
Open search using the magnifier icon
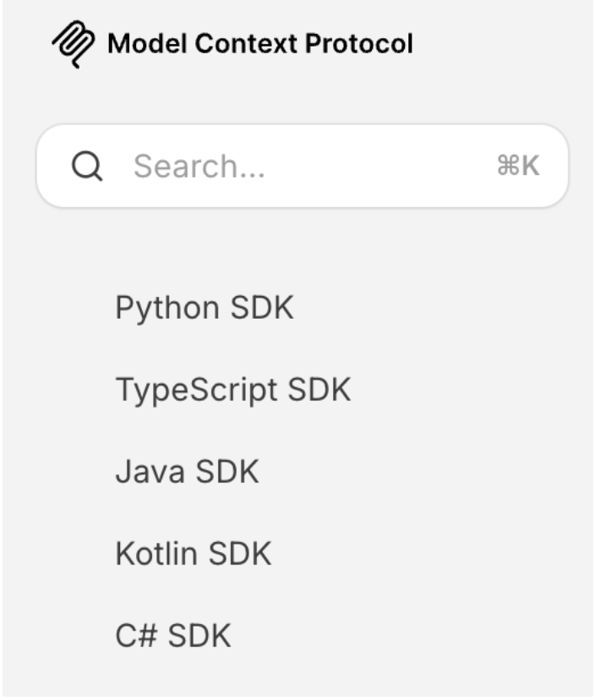coord(86,167)
